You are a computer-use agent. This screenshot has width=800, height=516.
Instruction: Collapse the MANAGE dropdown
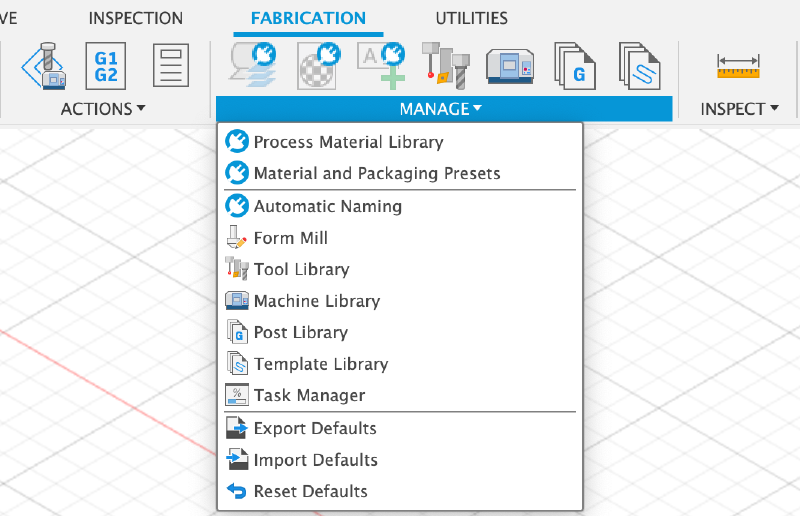point(444,108)
